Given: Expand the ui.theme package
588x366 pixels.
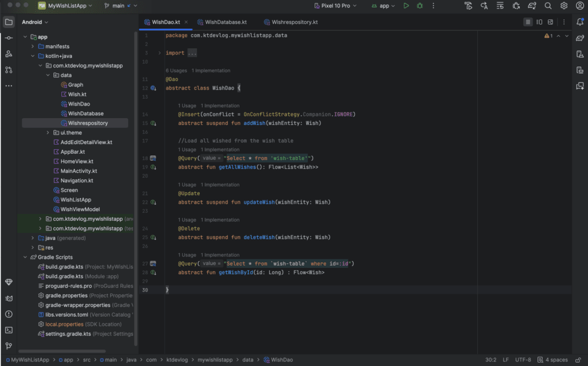Looking at the screenshot, I should tap(48, 133).
